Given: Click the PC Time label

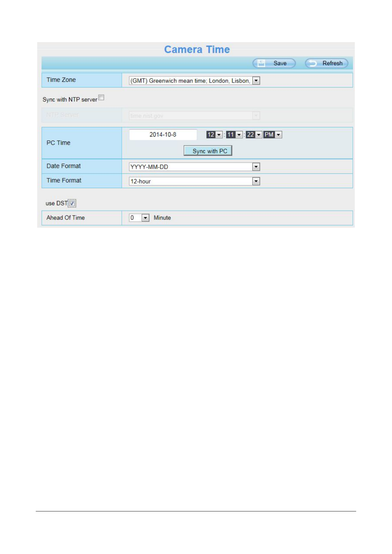Looking at the screenshot, I should pyautogui.click(x=59, y=143).
